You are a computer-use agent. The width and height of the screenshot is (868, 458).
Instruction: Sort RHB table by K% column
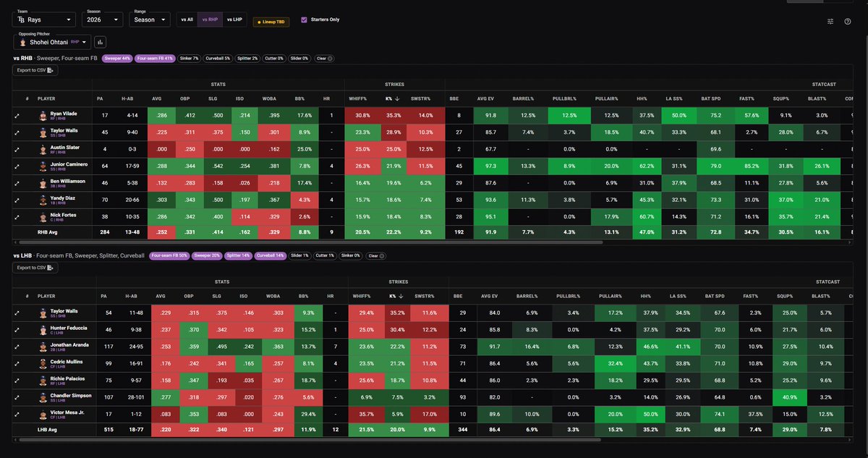[391, 98]
